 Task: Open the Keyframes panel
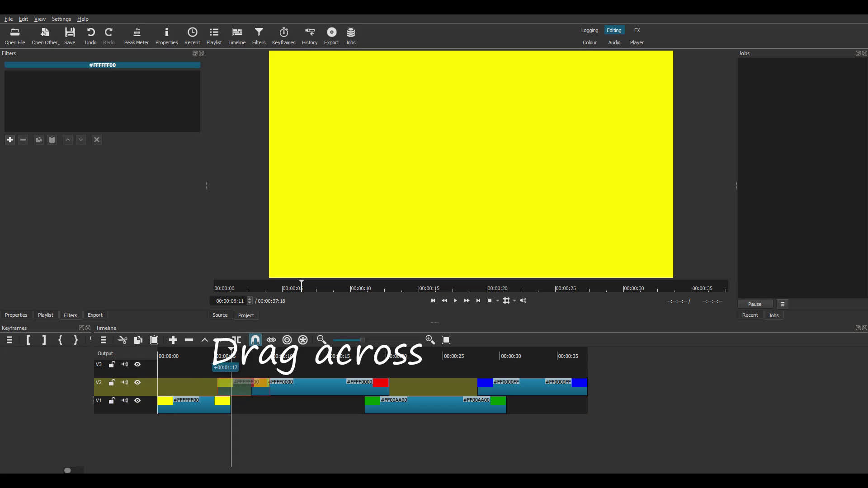(283, 36)
